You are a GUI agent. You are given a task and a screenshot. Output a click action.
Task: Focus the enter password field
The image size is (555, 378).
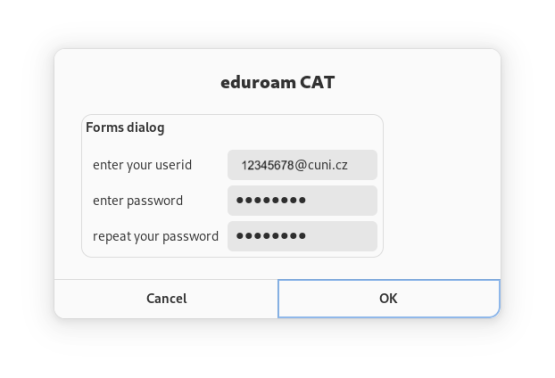click(x=302, y=201)
